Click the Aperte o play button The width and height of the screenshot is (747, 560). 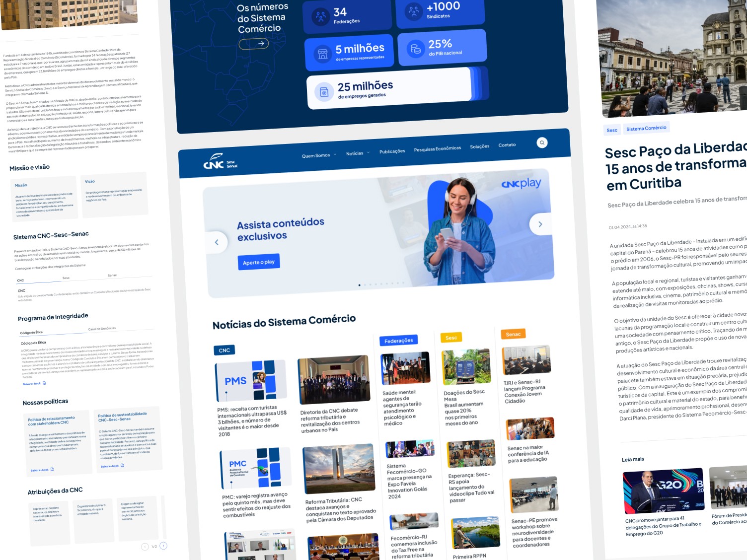click(x=259, y=262)
